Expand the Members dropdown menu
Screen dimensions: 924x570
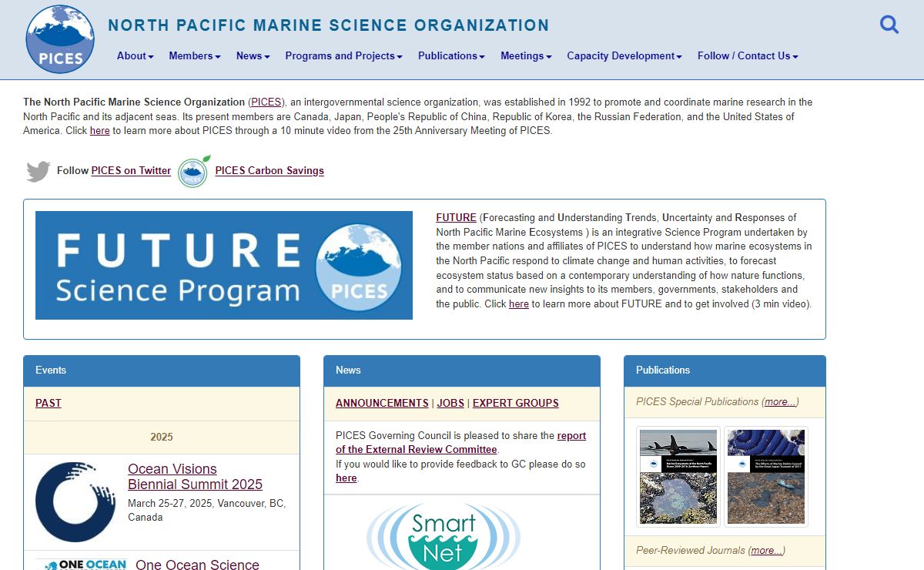[x=195, y=55]
